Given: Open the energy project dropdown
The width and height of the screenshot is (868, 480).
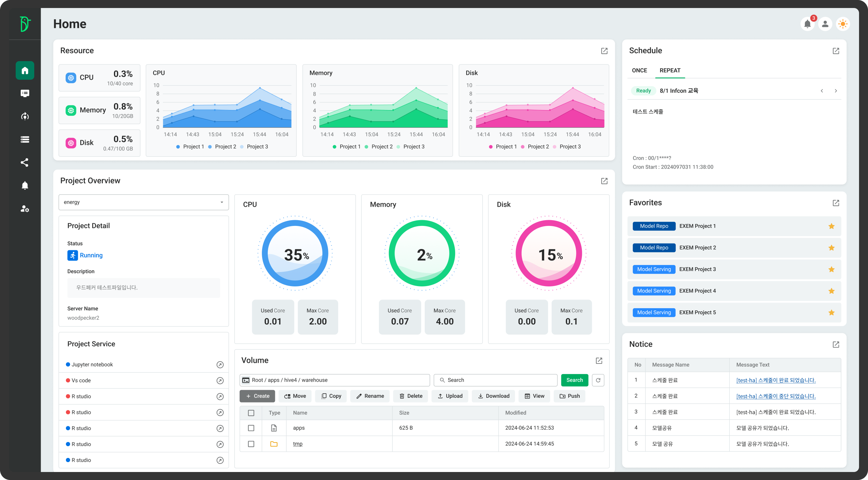Looking at the screenshot, I should 143,202.
